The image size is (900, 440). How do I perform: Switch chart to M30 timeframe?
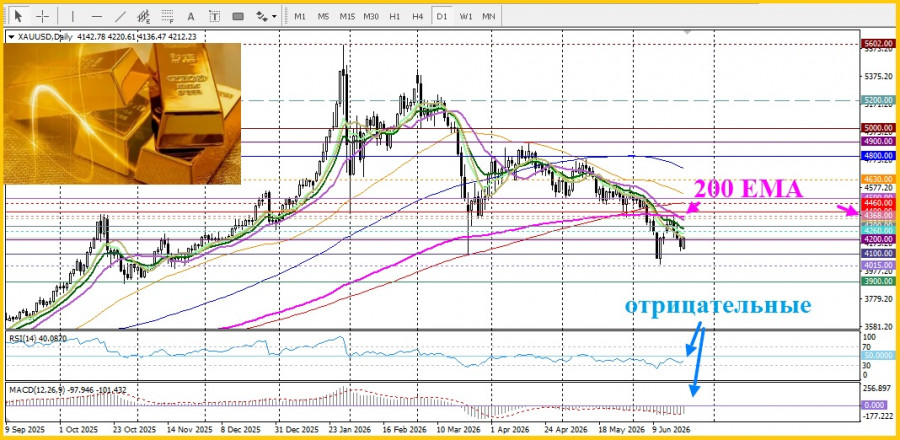371,16
